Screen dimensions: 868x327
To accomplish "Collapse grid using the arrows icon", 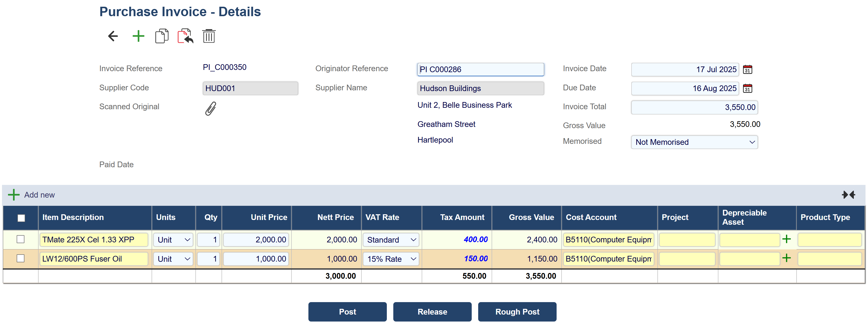I will coord(848,195).
